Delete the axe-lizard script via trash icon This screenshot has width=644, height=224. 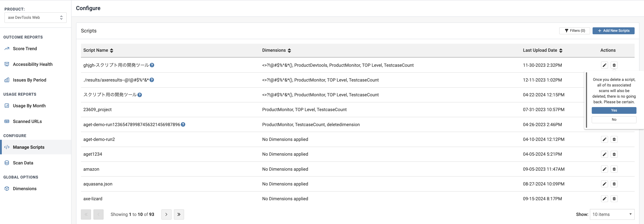pyautogui.click(x=614, y=199)
